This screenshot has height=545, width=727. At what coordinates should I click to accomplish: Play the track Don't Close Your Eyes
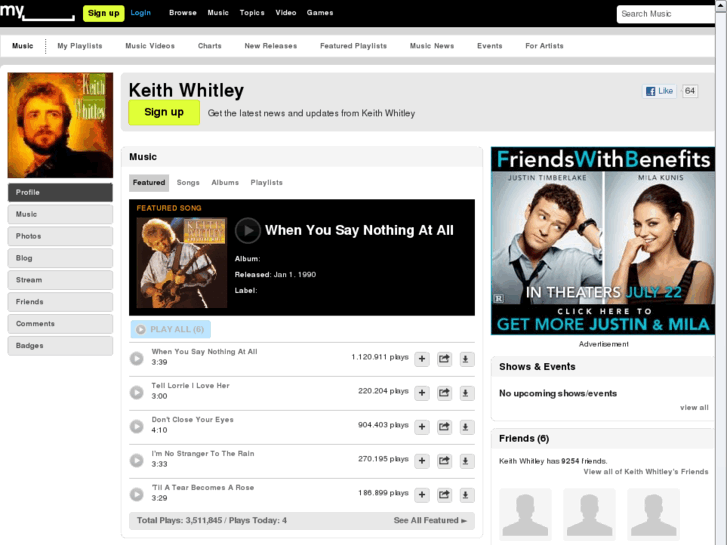(136, 426)
